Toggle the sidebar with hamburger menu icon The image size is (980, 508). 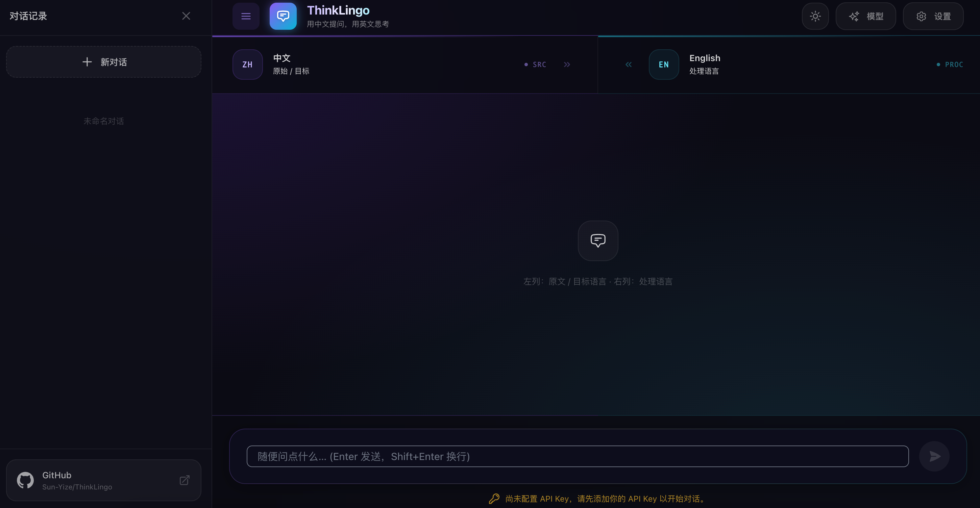(246, 16)
